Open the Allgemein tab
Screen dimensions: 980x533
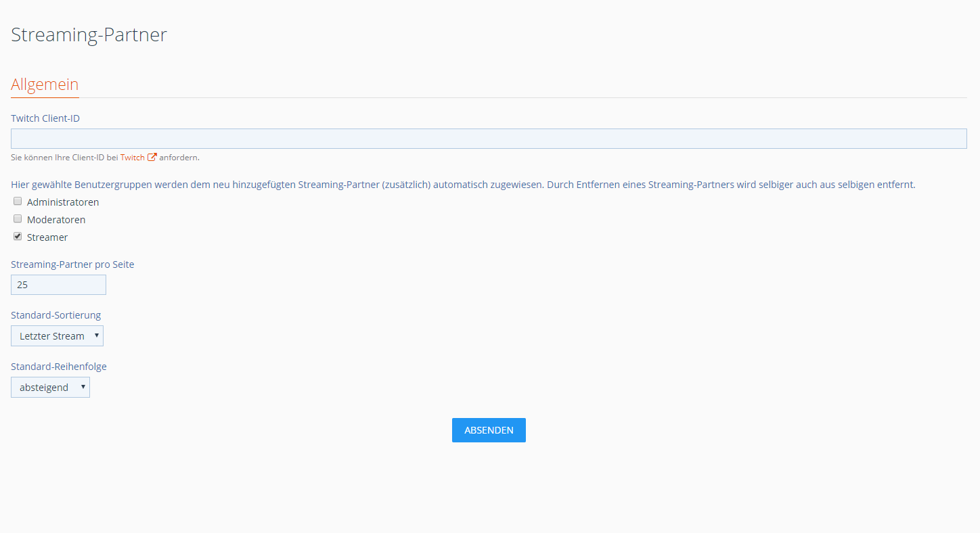click(45, 85)
